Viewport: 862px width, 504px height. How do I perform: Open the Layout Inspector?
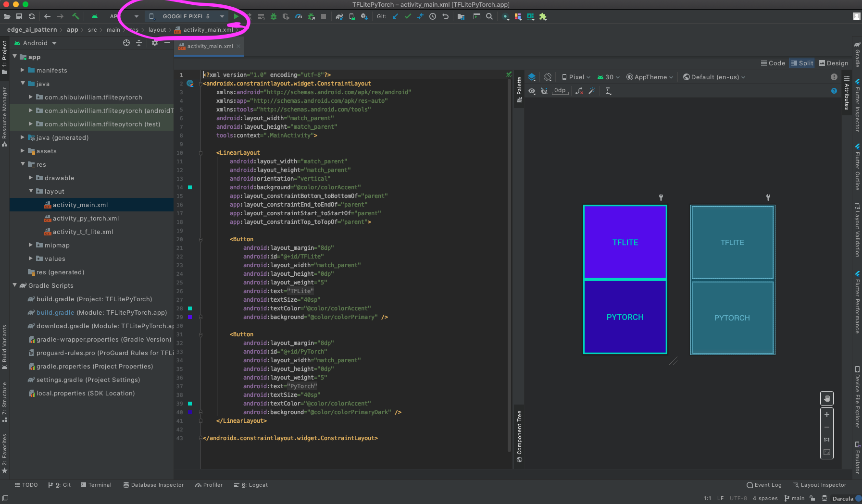[819, 485]
